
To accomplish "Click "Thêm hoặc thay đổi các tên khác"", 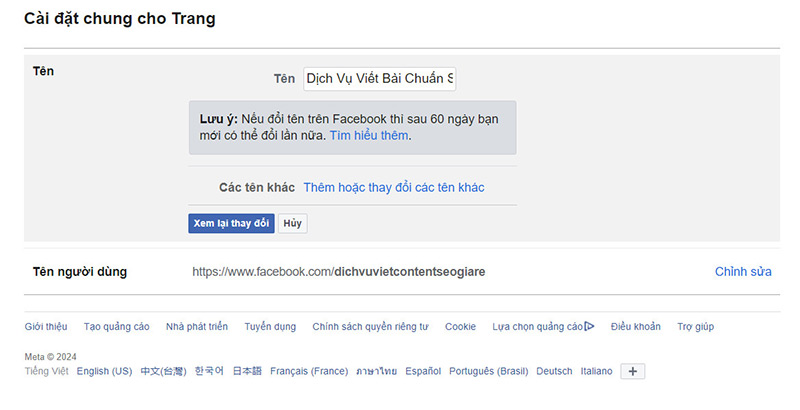I will [394, 187].
